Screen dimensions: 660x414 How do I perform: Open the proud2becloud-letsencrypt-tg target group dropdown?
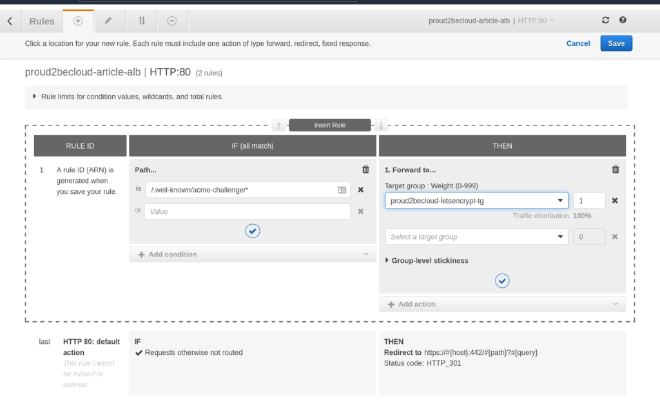click(476, 200)
